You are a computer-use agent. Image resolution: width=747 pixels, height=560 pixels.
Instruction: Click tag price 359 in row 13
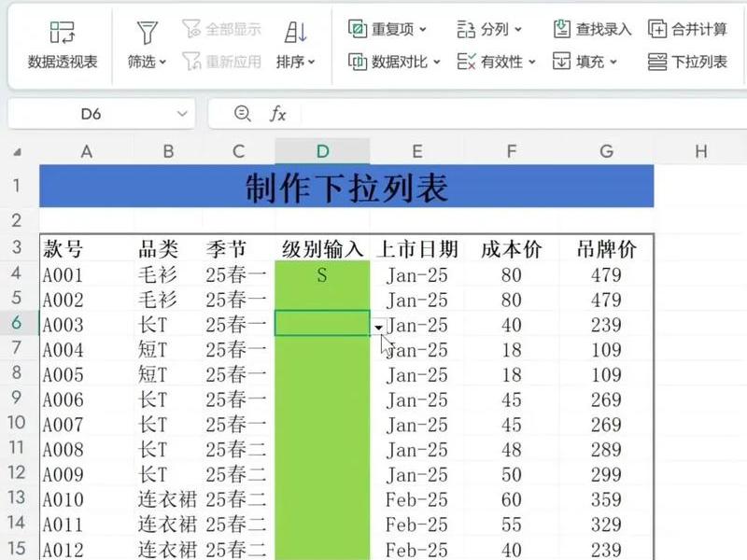[x=606, y=499]
